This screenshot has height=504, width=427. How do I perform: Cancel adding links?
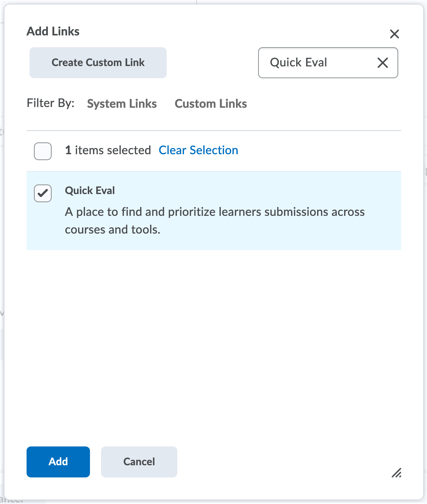(139, 462)
